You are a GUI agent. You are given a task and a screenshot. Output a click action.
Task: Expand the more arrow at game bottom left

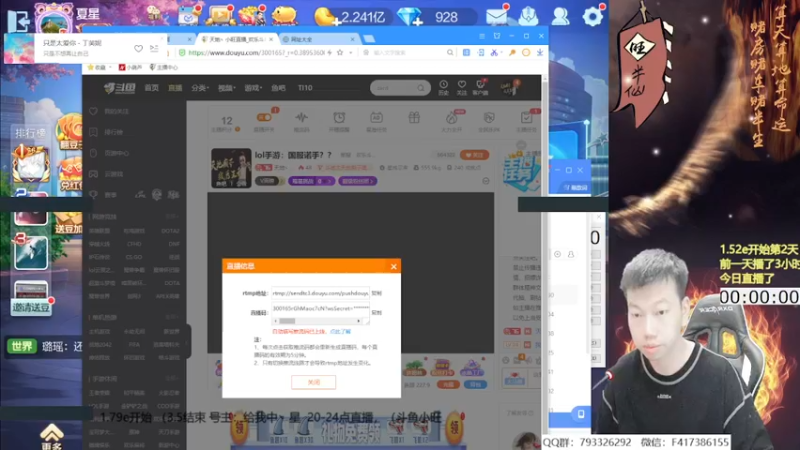point(51,437)
